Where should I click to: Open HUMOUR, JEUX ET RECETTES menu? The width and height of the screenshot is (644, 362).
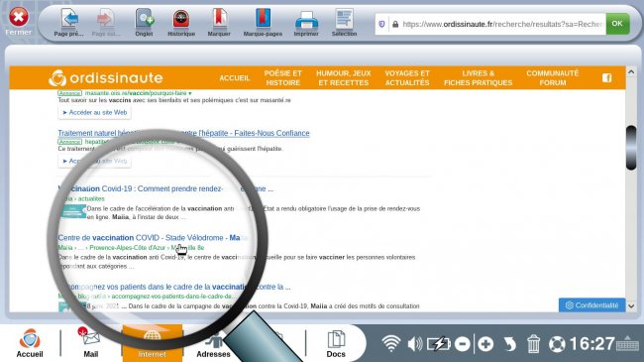click(344, 77)
